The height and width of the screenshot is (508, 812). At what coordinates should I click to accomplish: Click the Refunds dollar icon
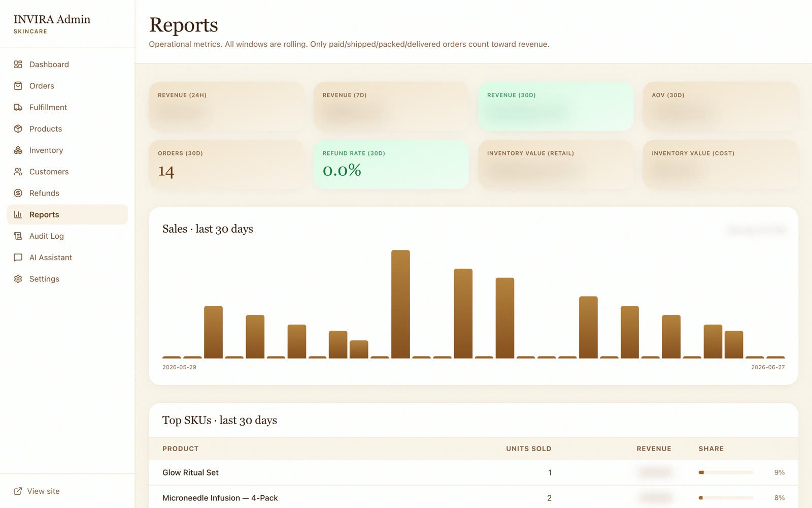(18, 193)
